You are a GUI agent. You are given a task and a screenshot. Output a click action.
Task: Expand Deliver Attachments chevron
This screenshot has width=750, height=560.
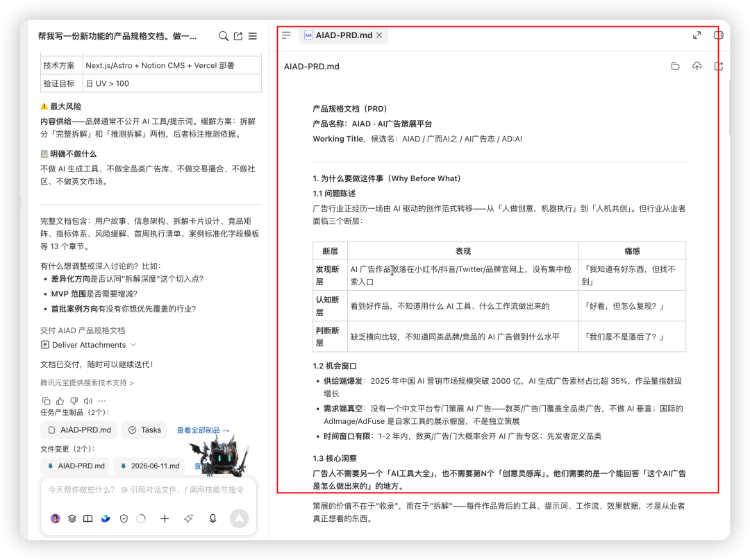133,345
